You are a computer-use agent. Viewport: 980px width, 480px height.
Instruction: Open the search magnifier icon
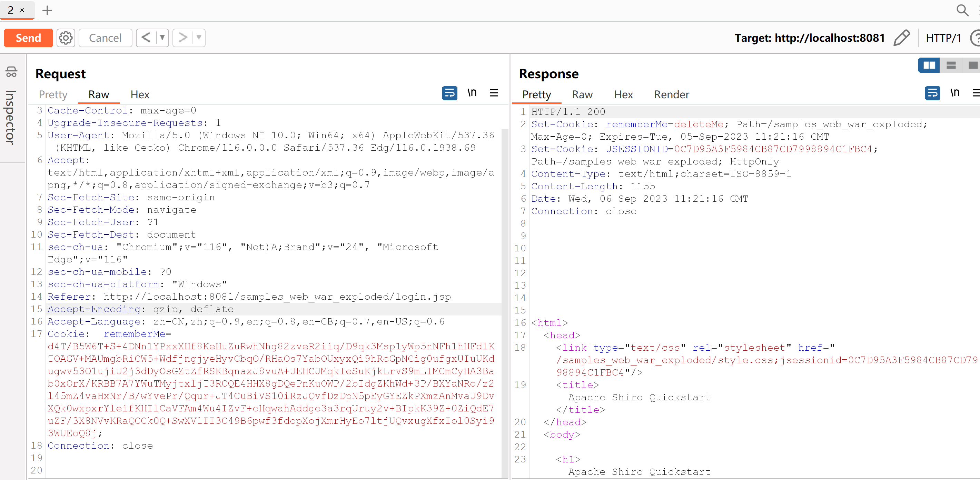point(962,10)
